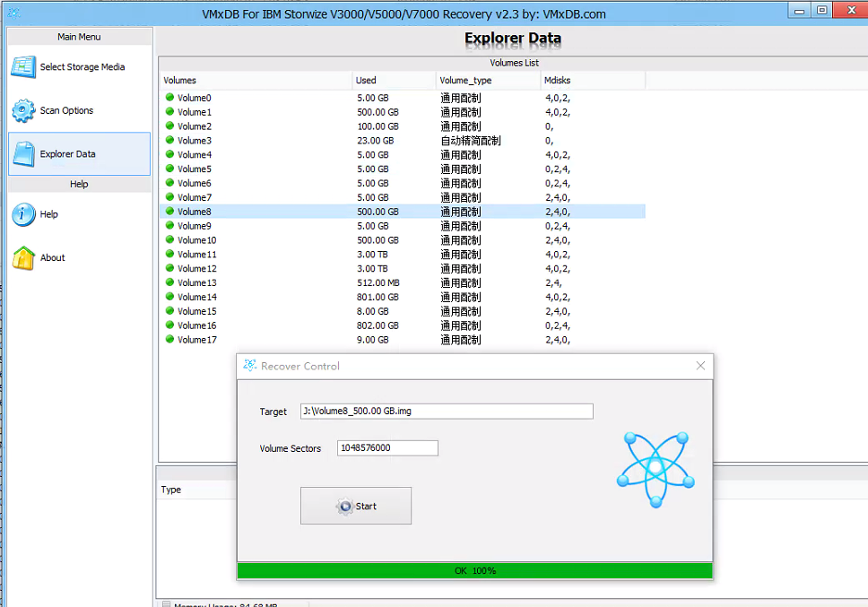Click green status dot of Volume8
The image size is (868, 607).
[170, 212]
